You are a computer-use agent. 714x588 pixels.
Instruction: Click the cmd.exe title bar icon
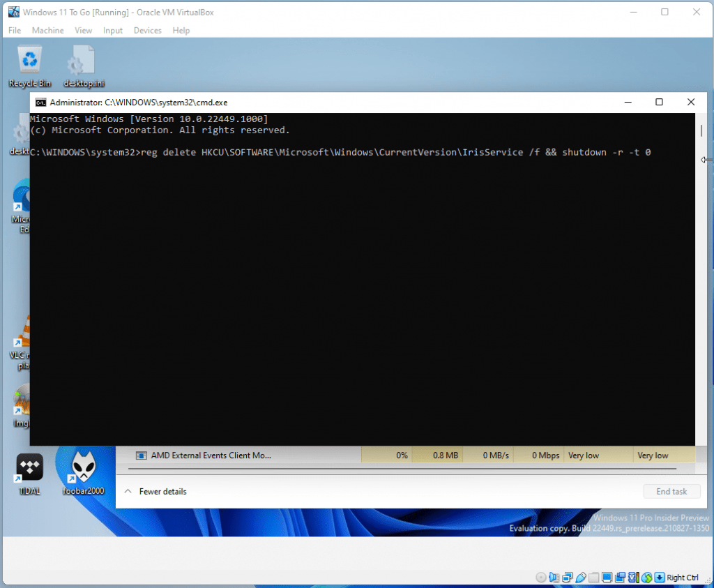coord(41,102)
